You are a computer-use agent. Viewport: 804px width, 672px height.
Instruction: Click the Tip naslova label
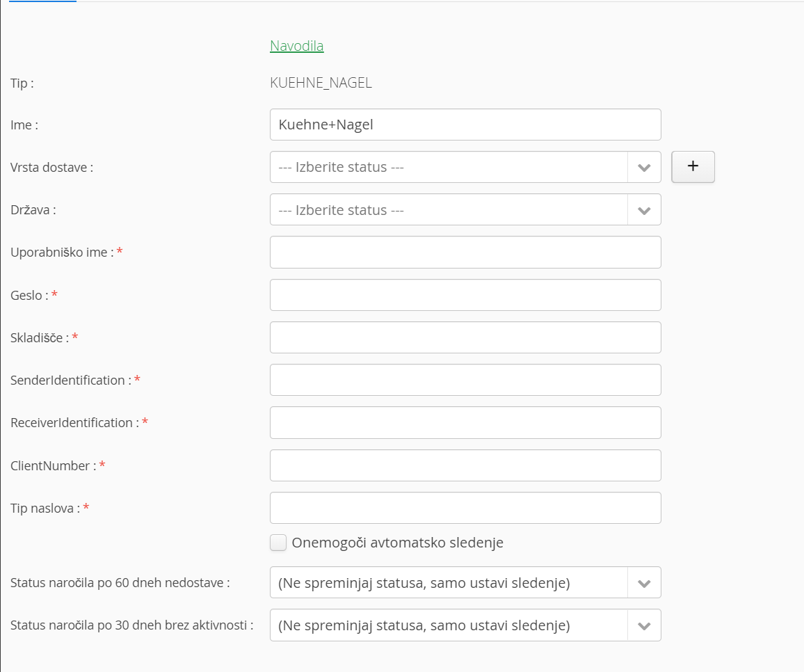45,509
